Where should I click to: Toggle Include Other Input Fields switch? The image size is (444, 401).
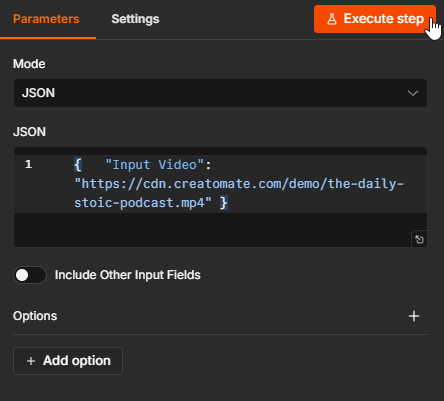pyautogui.click(x=30, y=275)
